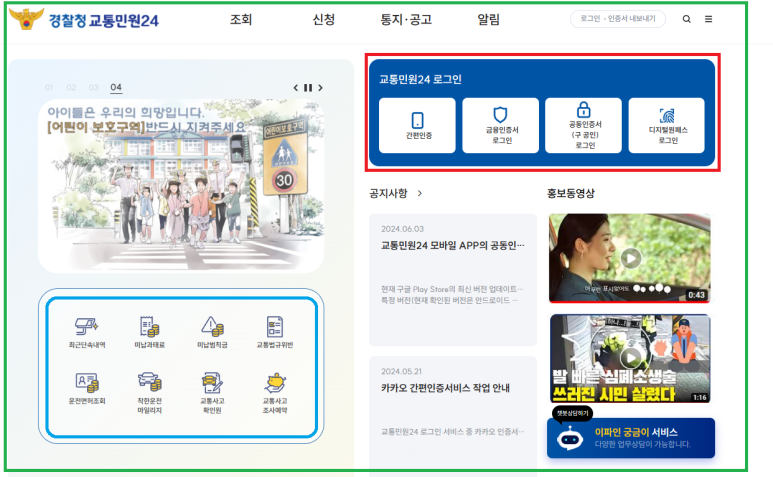The image size is (773, 477).
Task: Pause the banner slideshow
Action: coord(308,88)
